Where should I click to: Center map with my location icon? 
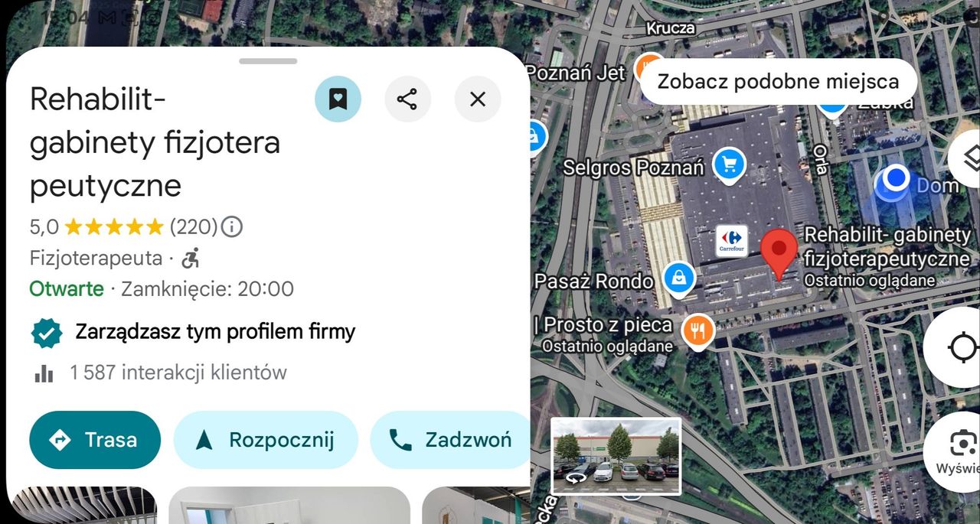[957, 348]
